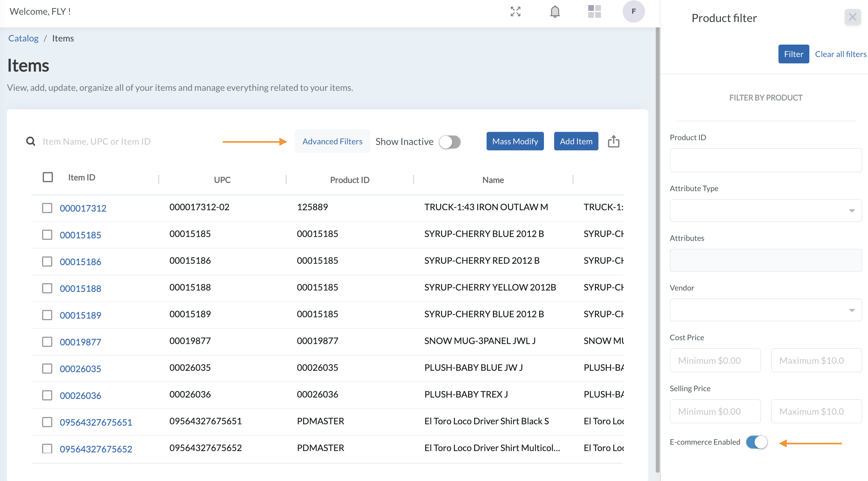The image size is (868, 481).
Task: Click the Mass Modify button
Action: click(x=515, y=141)
